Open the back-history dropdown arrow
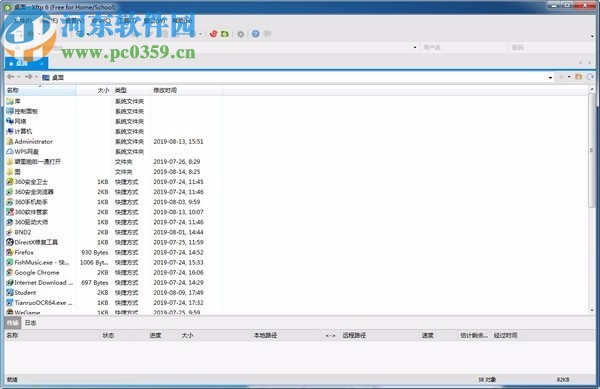Screen dimensions: 600x389 pos(19,77)
